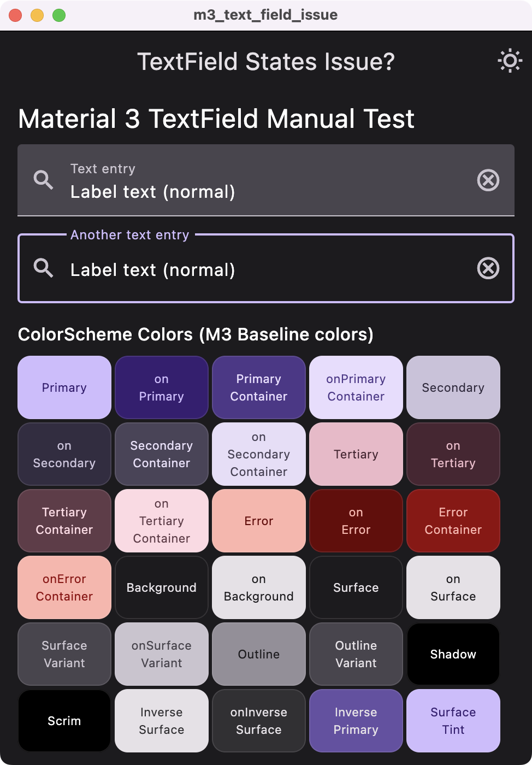Select the Error Container swatch
The image size is (532, 765).
coord(453,521)
